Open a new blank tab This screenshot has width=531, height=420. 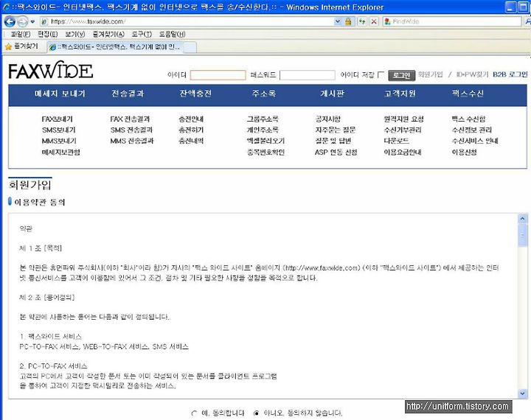[x=190, y=47]
